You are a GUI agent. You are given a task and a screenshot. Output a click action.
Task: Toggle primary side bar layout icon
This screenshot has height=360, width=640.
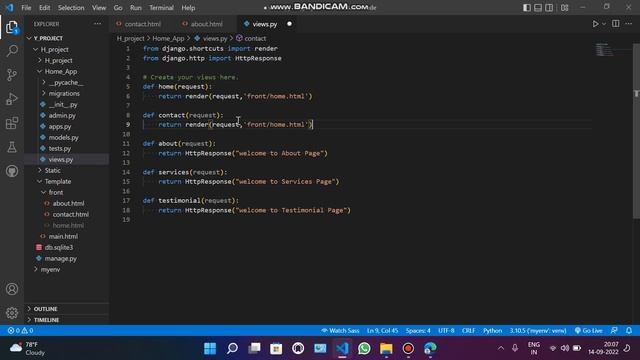click(x=527, y=8)
